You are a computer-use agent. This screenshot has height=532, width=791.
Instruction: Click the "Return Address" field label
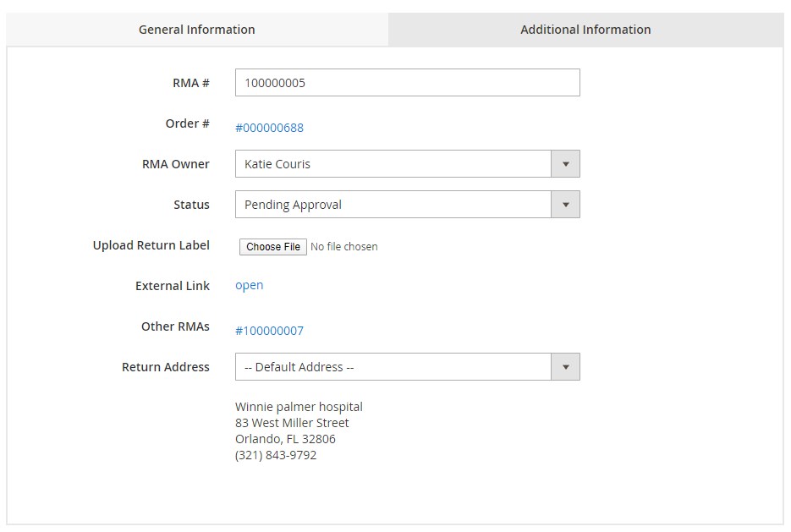165,367
